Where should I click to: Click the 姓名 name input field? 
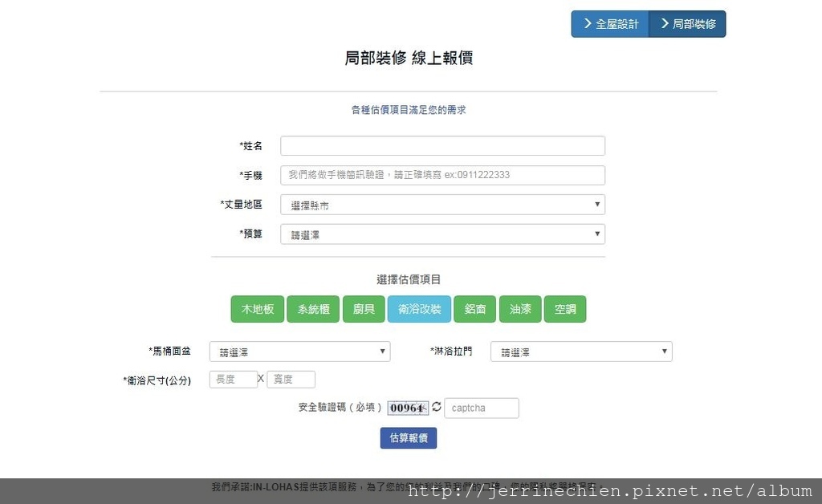(442, 145)
